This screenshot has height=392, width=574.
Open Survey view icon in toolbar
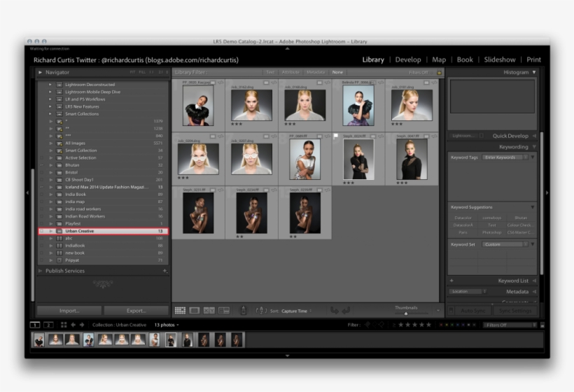point(224,310)
